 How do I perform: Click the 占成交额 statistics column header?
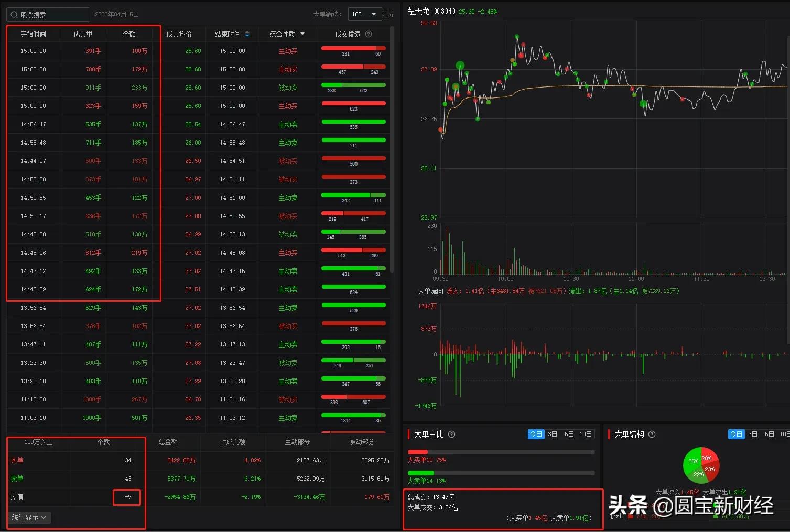pos(232,442)
